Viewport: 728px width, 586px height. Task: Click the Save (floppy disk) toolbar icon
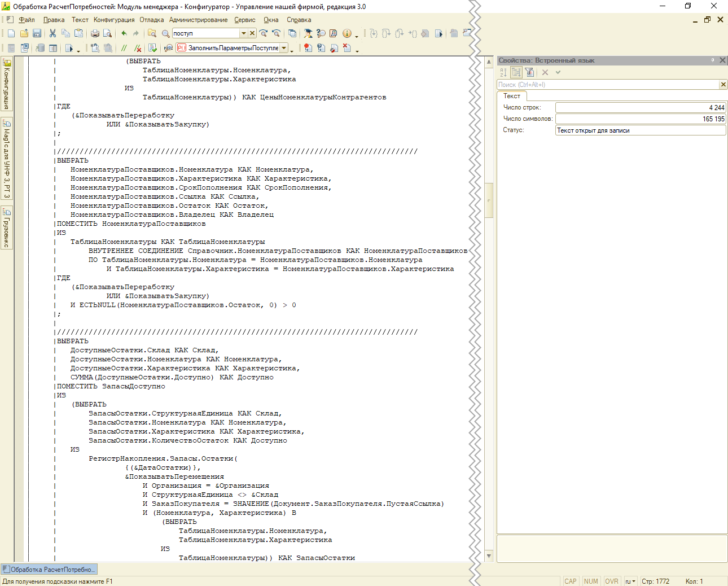(37, 33)
